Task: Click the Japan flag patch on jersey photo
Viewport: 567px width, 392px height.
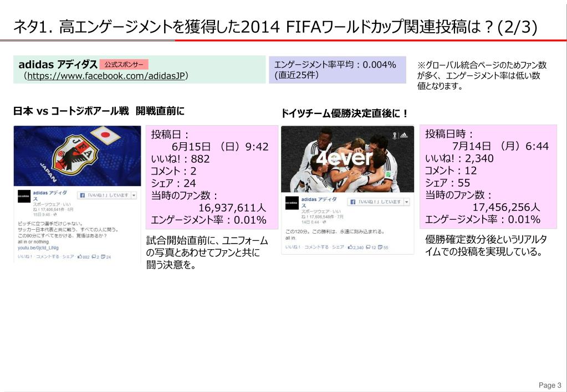Action: pos(105,135)
